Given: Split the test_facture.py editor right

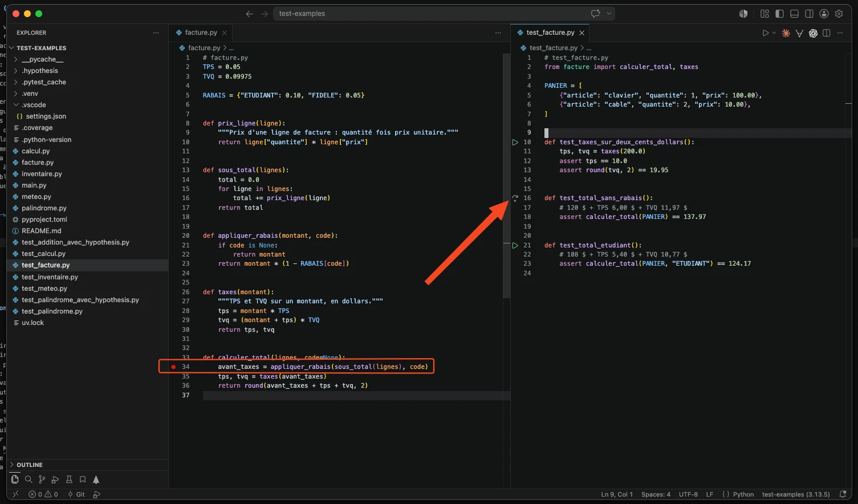Looking at the screenshot, I should pyautogui.click(x=827, y=33).
